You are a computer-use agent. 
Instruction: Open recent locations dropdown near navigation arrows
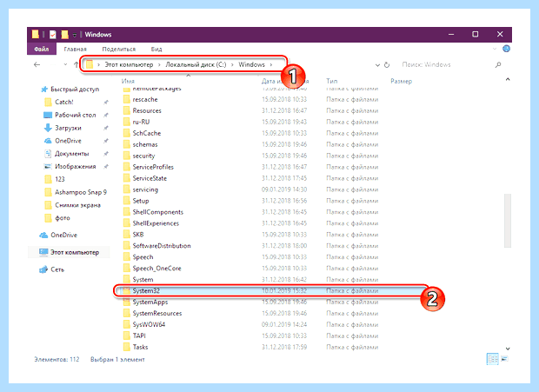(x=65, y=64)
